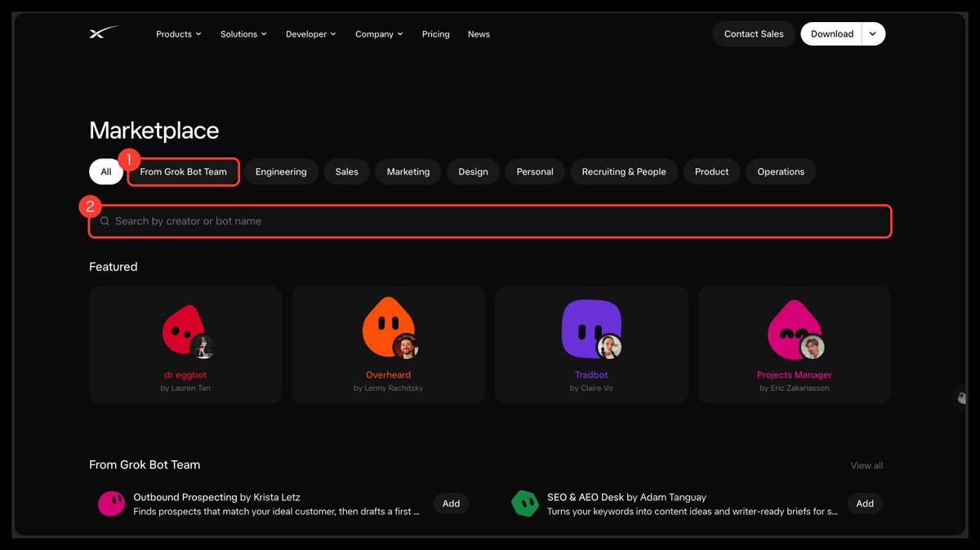Screen dimensions: 980x550
Task: Click the SEO & AEO Desk by Adam Tanguay title
Action: tap(627, 497)
